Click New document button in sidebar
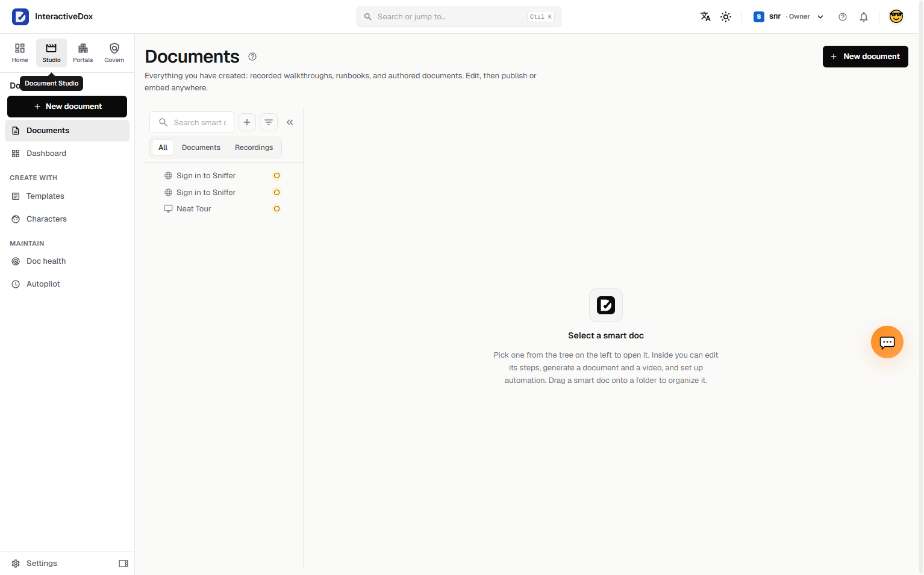The height and width of the screenshot is (575, 924). (67, 107)
